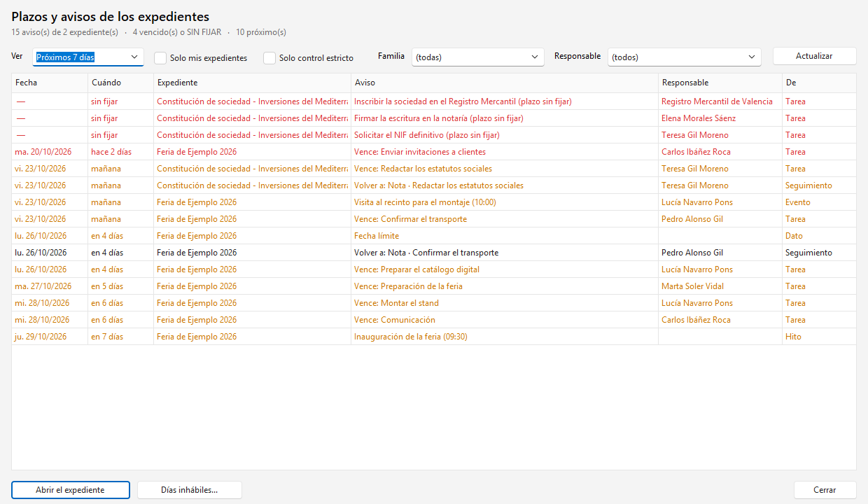The image size is (868, 504).
Task: Click the Actualizar button
Action: coord(815,56)
